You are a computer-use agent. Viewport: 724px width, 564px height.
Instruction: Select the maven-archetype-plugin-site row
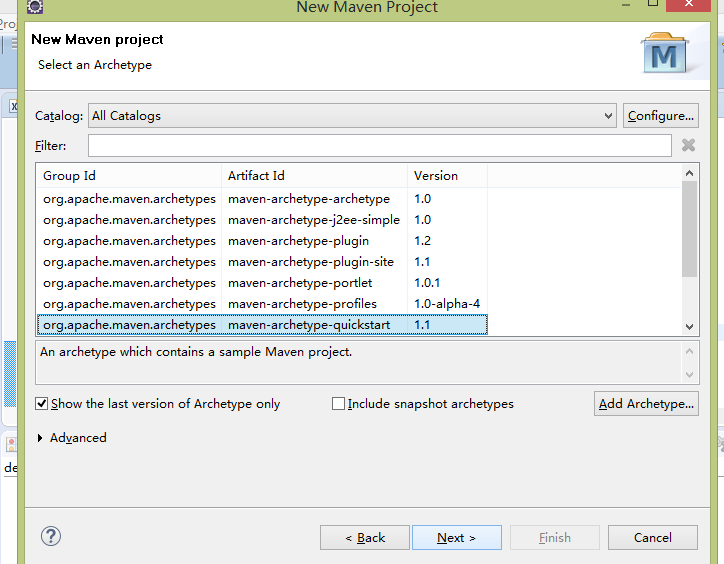[262, 262]
